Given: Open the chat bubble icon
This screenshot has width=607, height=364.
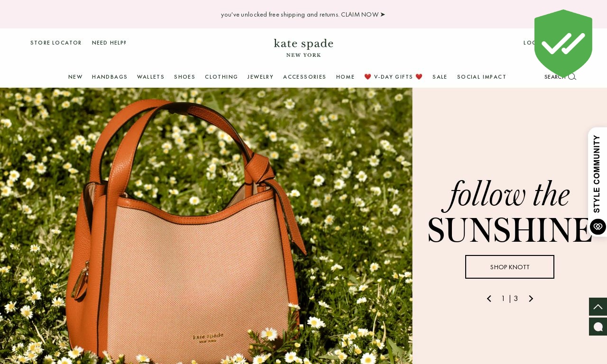Looking at the screenshot, I should coord(598,327).
